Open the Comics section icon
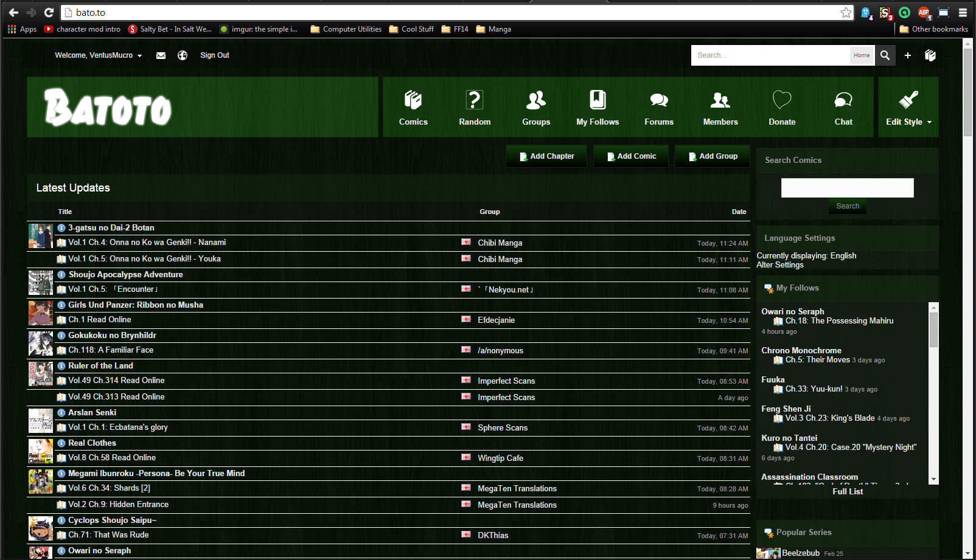This screenshot has height=560, width=976. tap(413, 100)
